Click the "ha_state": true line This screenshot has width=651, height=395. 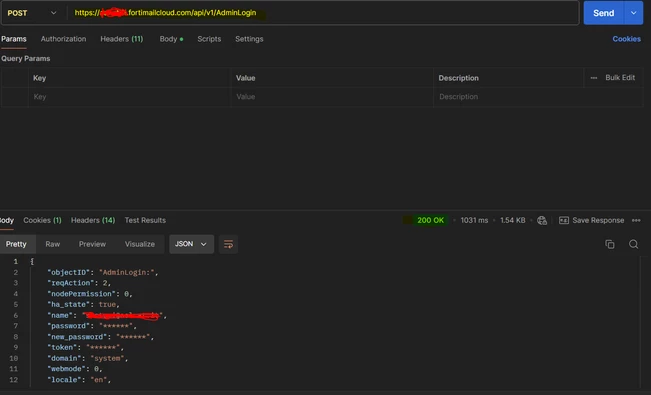click(x=83, y=305)
